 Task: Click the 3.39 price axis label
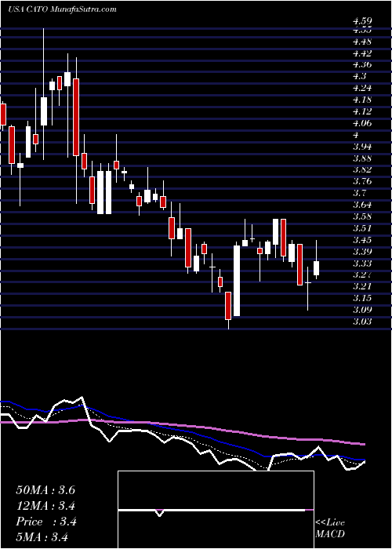point(362,252)
